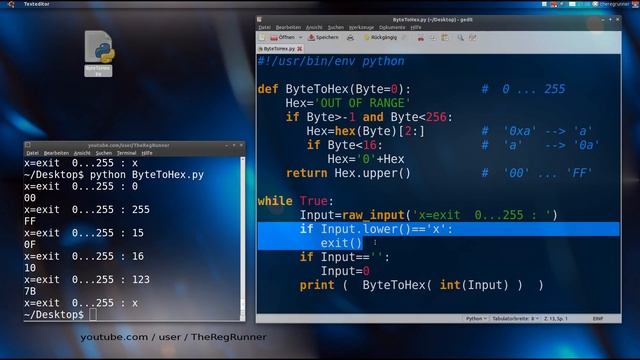Open the Ansicht menu in the terminal window
The width and height of the screenshot is (640, 360).
click(x=82, y=153)
